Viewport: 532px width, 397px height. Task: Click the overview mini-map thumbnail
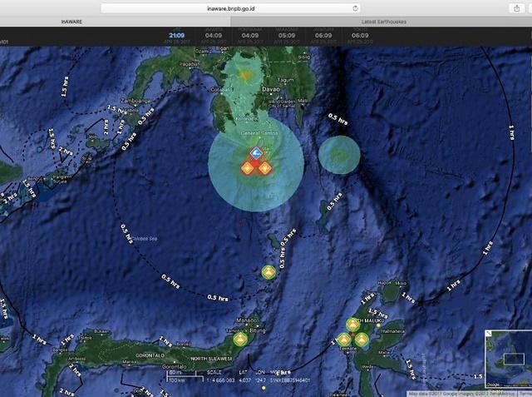point(508,359)
